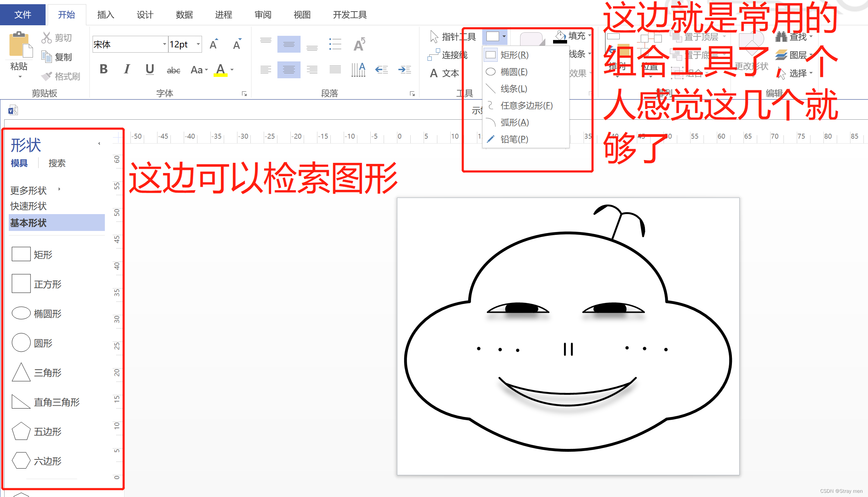This screenshot has height=497, width=868.
Task: Choose 任意多边形(F) from drawing tools menu
Action: point(525,105)
